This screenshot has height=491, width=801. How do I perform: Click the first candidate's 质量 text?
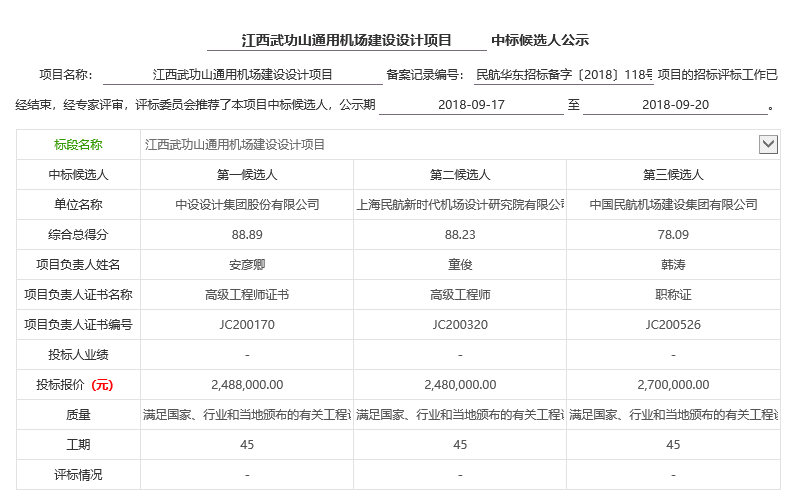(x=247, y=415)
